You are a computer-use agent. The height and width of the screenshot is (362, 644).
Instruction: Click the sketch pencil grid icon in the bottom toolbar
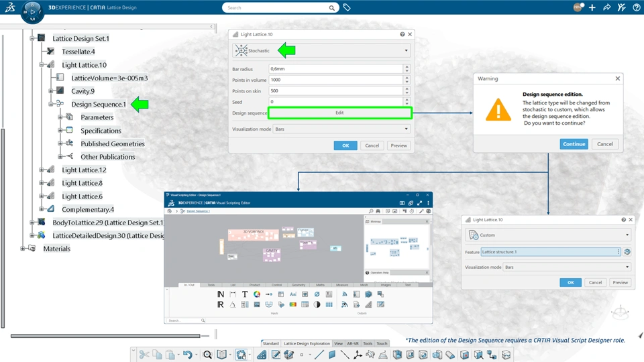click(x=276, y=354)
